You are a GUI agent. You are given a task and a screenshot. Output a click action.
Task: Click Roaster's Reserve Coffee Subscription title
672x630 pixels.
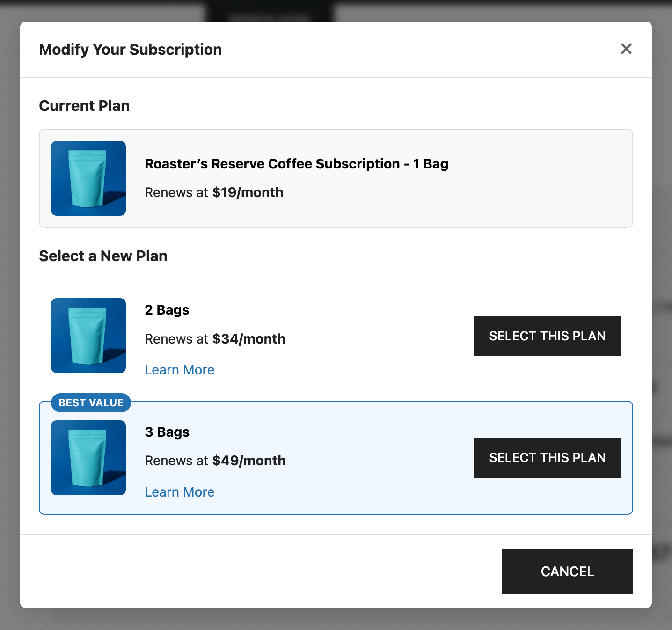296,164
